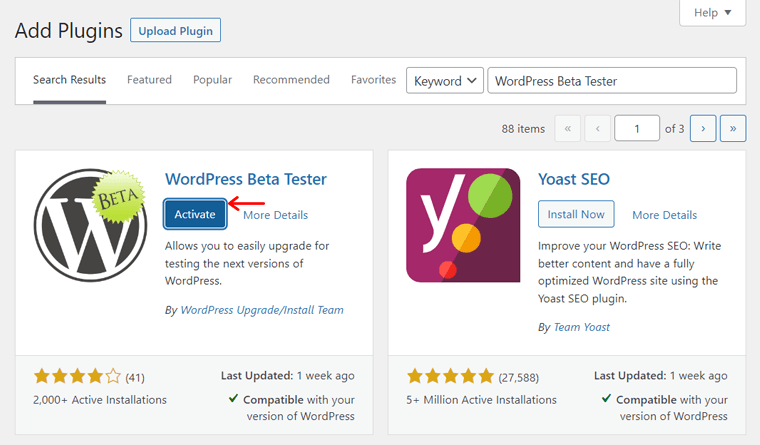
Task: Click '2,000+ Active Installations' text
Action: pos(100,399)
